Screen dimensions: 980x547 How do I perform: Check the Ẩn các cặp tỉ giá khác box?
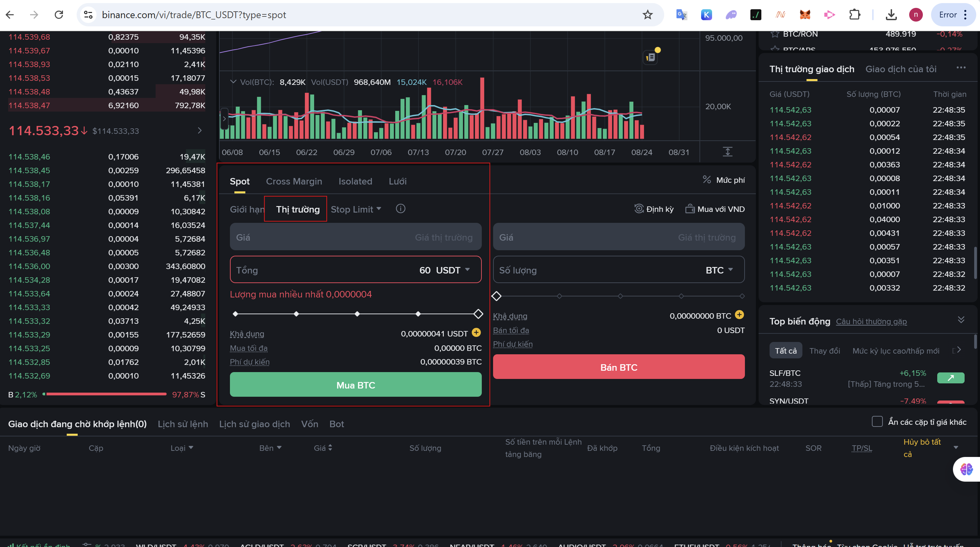[877, 421]
